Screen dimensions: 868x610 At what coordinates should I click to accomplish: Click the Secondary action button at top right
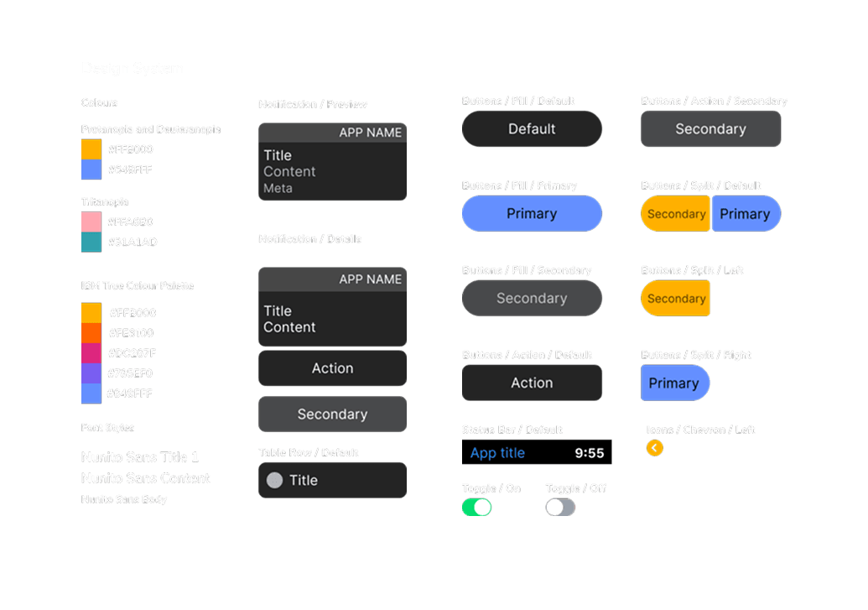click(x=711, y=129)
